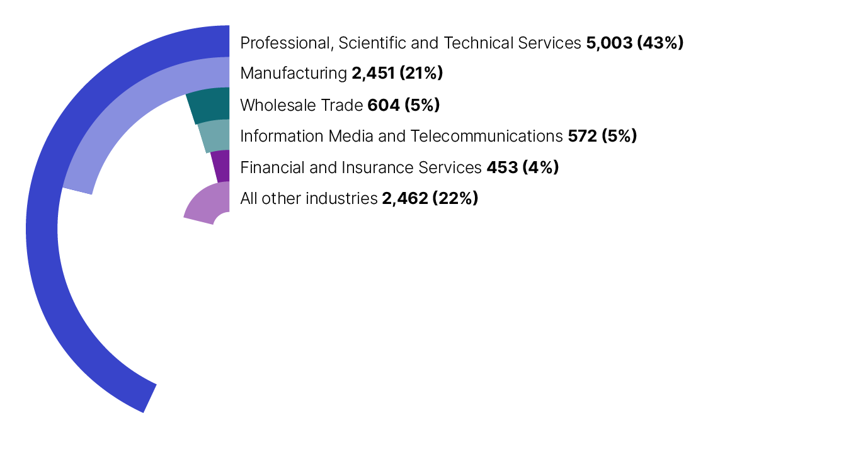Click the Financial and Insurance Services label
Image resolution: width=868 pixels, height=457 pixels.
pos(361,167)
